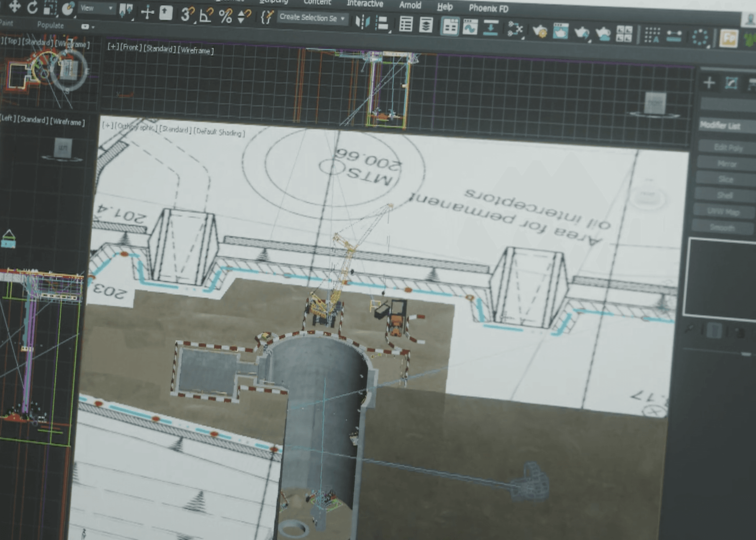Image resolution: width=756 pixels, height=540 pixels.
Task: Switch to the Create command panel tab
Action: tap(709, 83)
